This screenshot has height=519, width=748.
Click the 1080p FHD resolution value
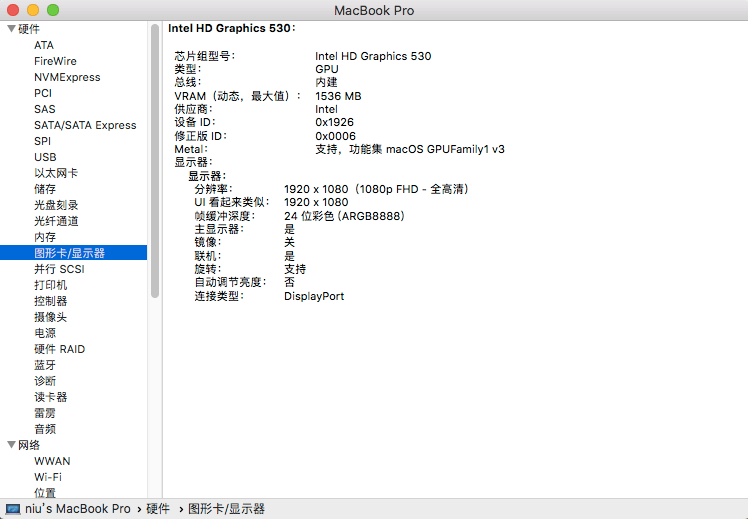click(x=376, y=189)
